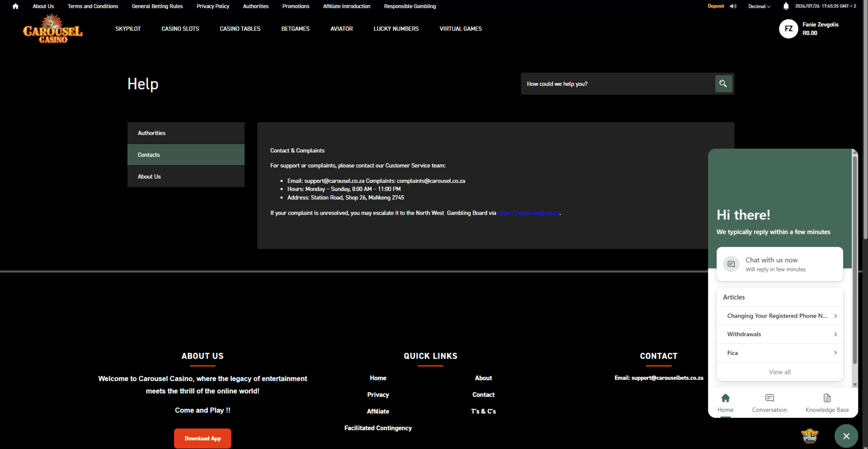Expand Changing Your Registered Phone article
Image resolution: width=868 pixels, height=449 pixels.
point(780,316)
